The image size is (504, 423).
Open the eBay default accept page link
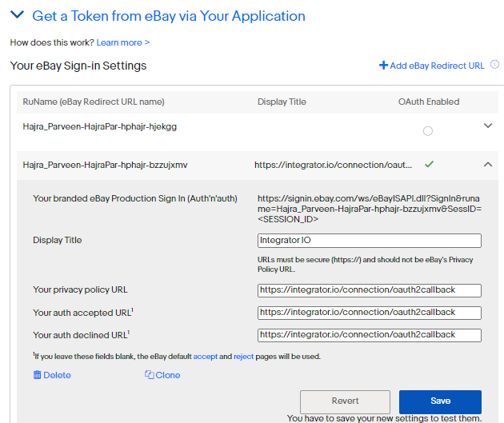pos(205,357)
